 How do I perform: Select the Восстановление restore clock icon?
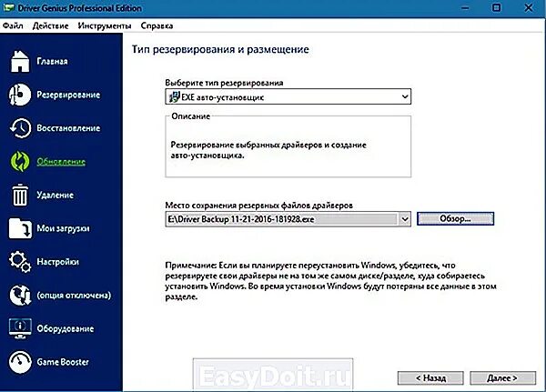point(20,127)
